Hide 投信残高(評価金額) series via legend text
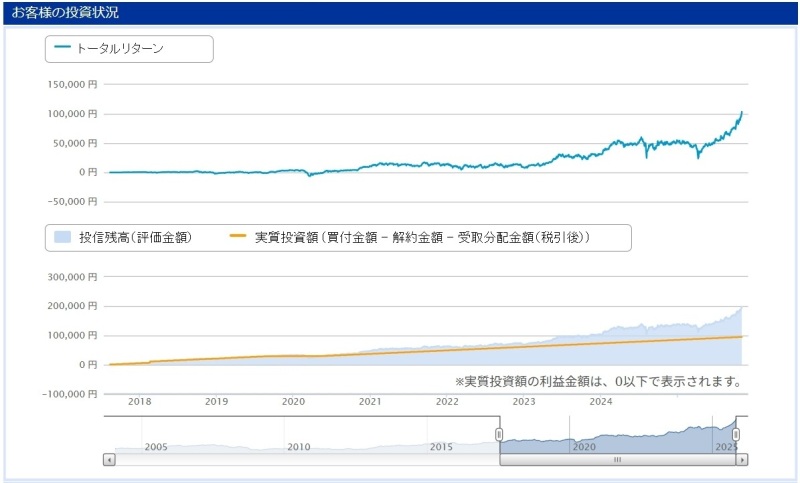Image resolution: width=800 pixels, height=483 pixels. 135,237
